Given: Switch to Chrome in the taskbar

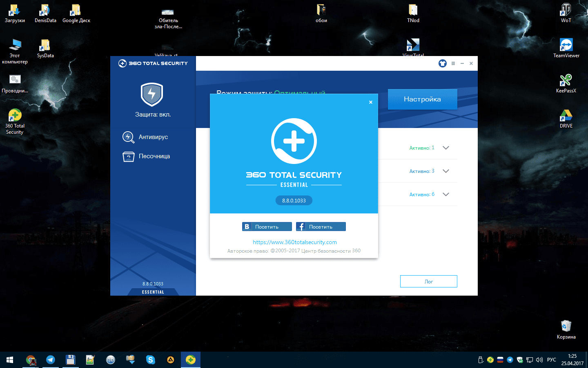Looking at the screenshot, I should click(31, 360).
